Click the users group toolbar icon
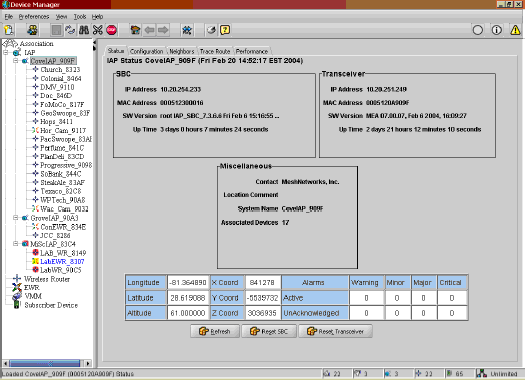 tap(32, 30)
